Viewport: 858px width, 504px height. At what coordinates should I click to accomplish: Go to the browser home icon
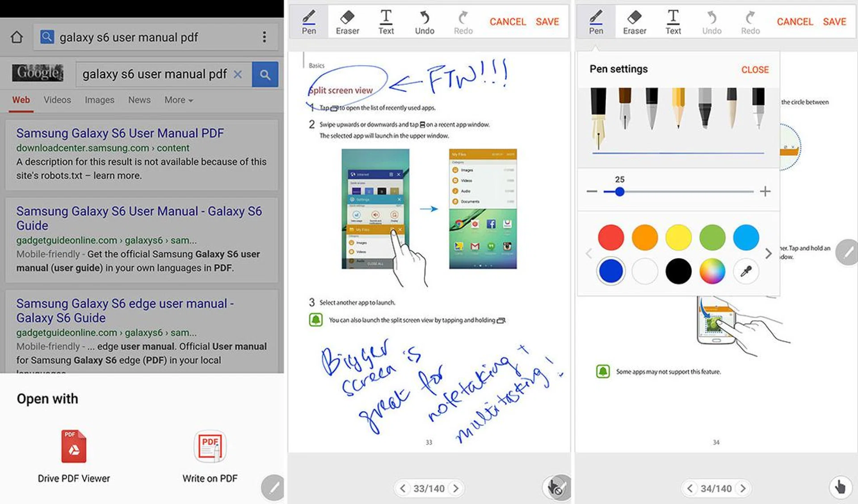[x=17, y=37]
